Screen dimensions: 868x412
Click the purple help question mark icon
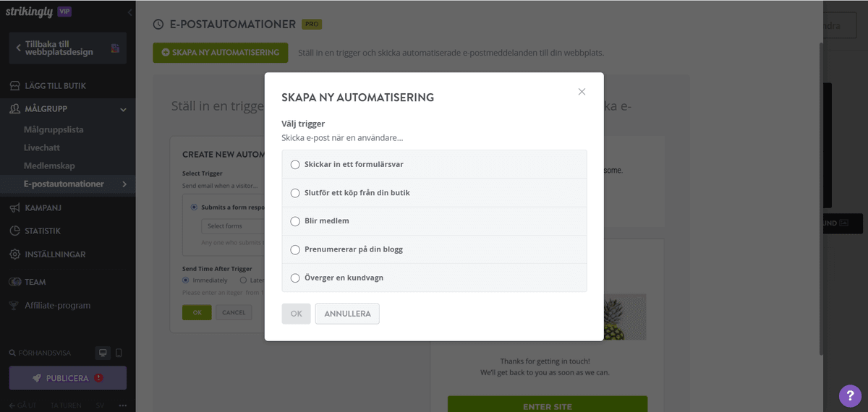pos(850,395)
